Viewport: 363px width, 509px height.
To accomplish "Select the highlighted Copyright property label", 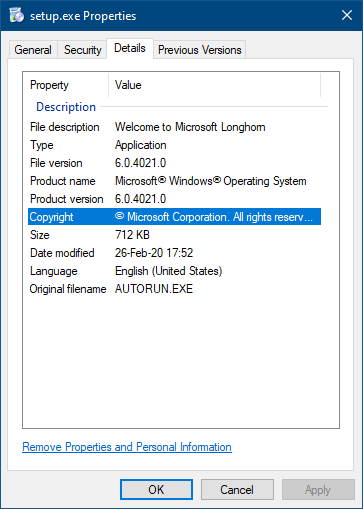I will [x=51, y=217].
